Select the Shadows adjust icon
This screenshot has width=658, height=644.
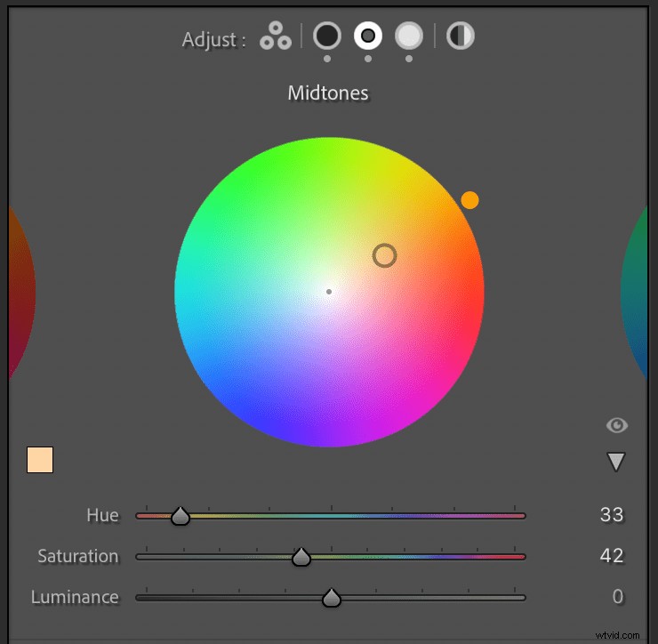click(327, 36)
